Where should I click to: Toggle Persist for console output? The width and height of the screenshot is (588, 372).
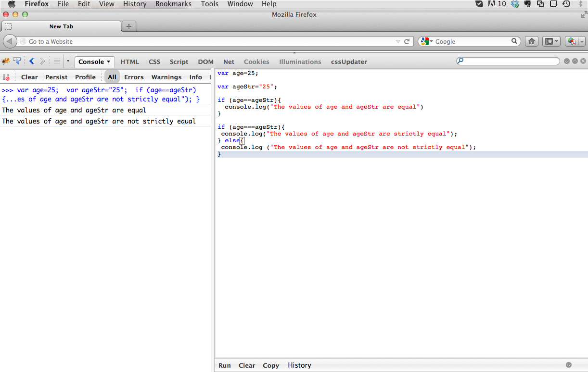click(56, 77)
